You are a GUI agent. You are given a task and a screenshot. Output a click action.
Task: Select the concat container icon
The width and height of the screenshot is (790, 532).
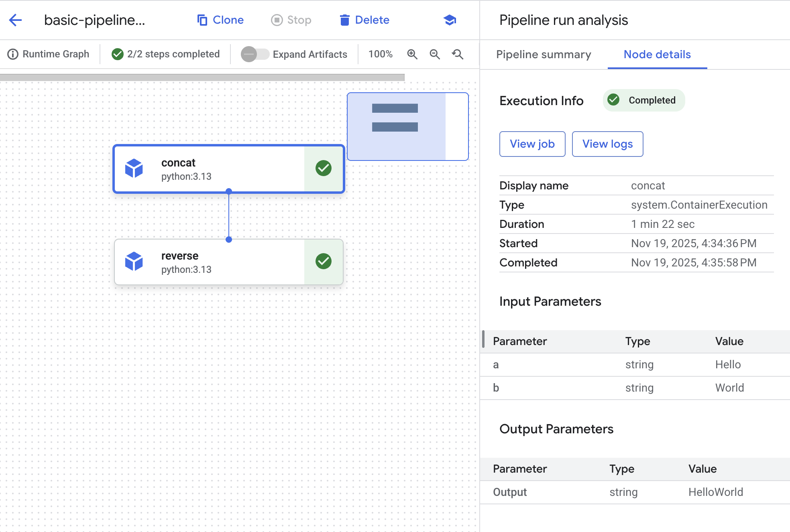tap(135, 169)
